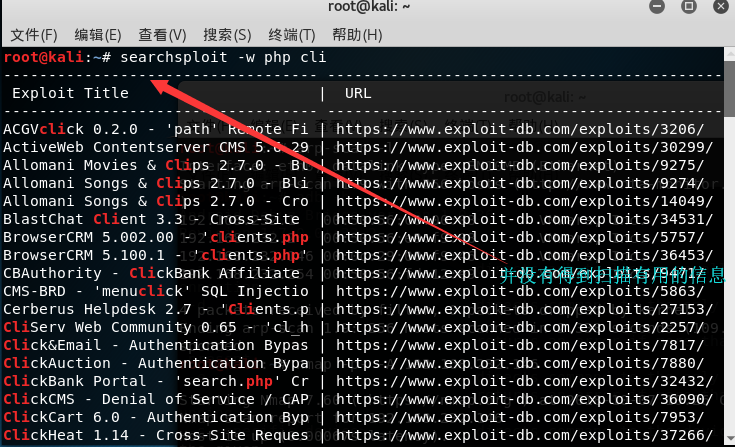Viewport: 735px width, 447px height.
Task: Click the root@kali prompt text
Action: 57,57
